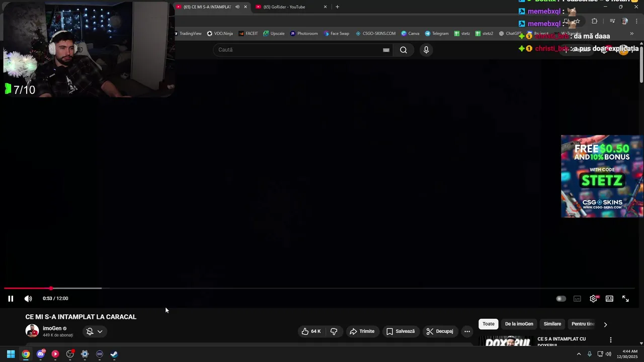This screenshot has height=362, width=644.
Task: Share video using Trimite button
Action: 362,331
